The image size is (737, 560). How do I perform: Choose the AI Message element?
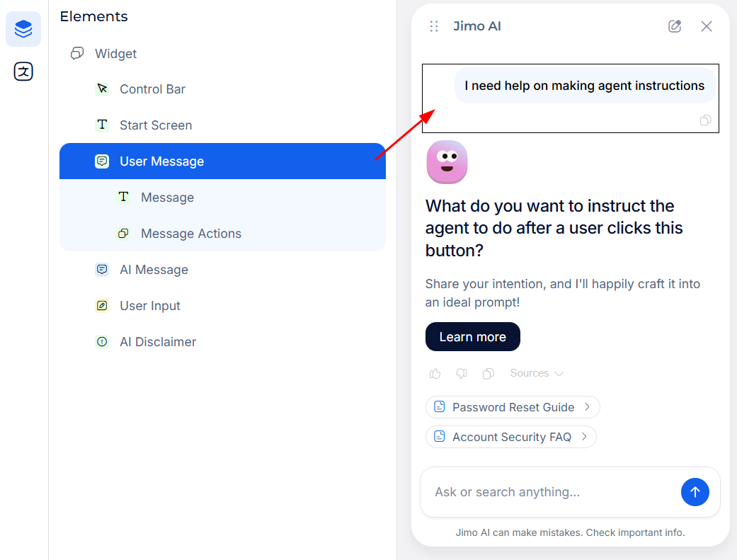click(x=154, y=270)
